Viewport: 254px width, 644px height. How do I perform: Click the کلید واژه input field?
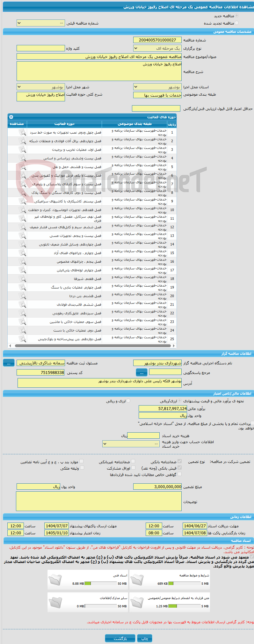click(41, 48)
